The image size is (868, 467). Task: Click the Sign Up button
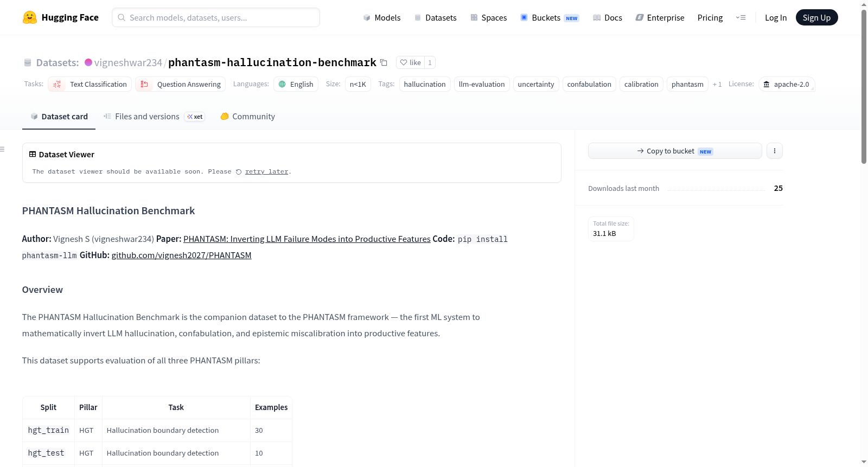pyautogui.click(x=816, y=17)
